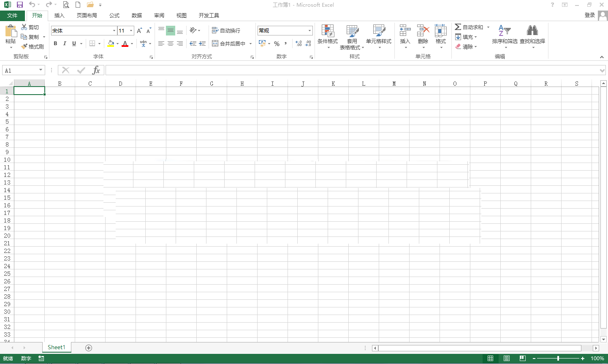
Task: Toggle italic formatting
Action: [x=65, y=43]
